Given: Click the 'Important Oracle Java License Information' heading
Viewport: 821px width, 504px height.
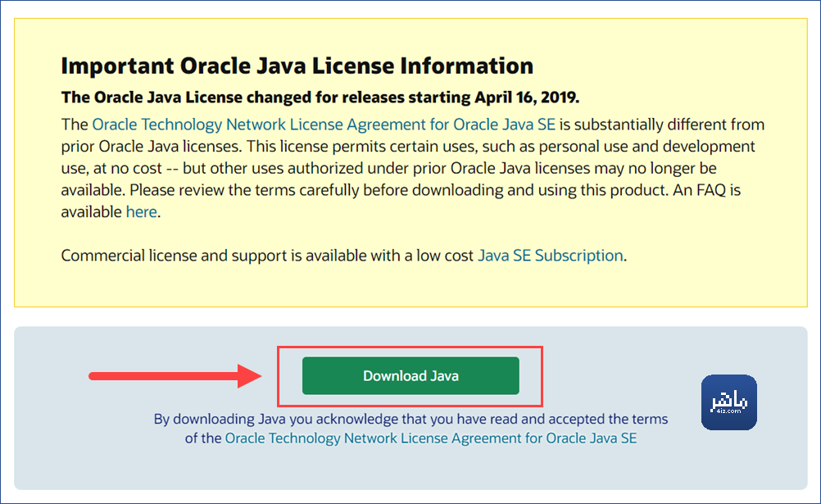Looking at the screenshot, I should click(297, 66).
